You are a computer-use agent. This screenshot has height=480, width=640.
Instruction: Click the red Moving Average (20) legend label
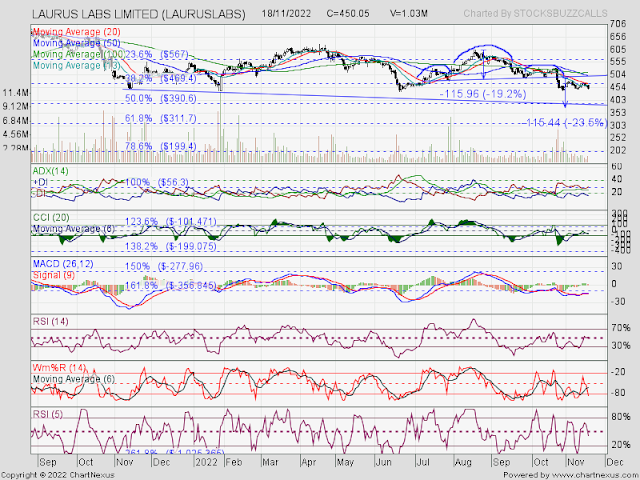pyautogui.click(x=76, y=32)
